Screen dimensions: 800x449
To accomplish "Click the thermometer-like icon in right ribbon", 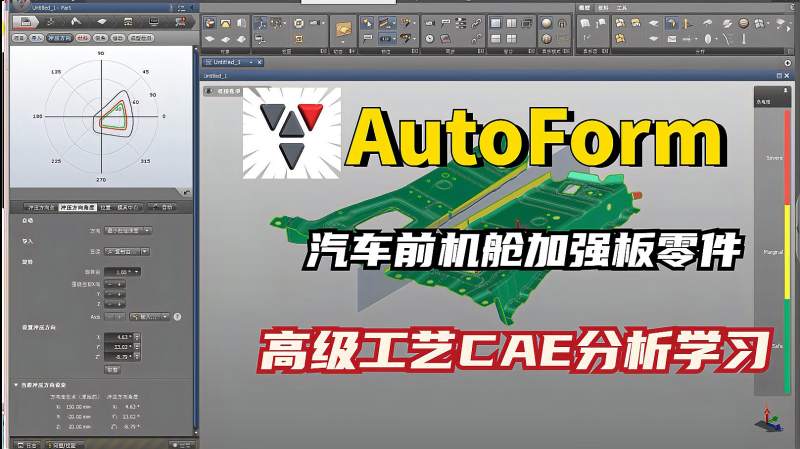I will tap(744, 38).
